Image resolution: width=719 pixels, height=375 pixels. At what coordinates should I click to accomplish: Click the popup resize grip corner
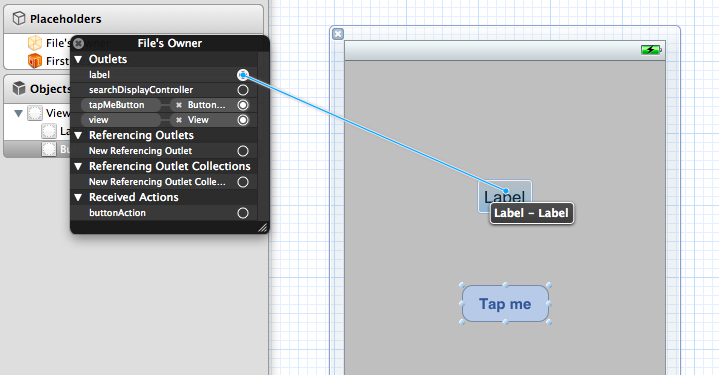[263, 227]
